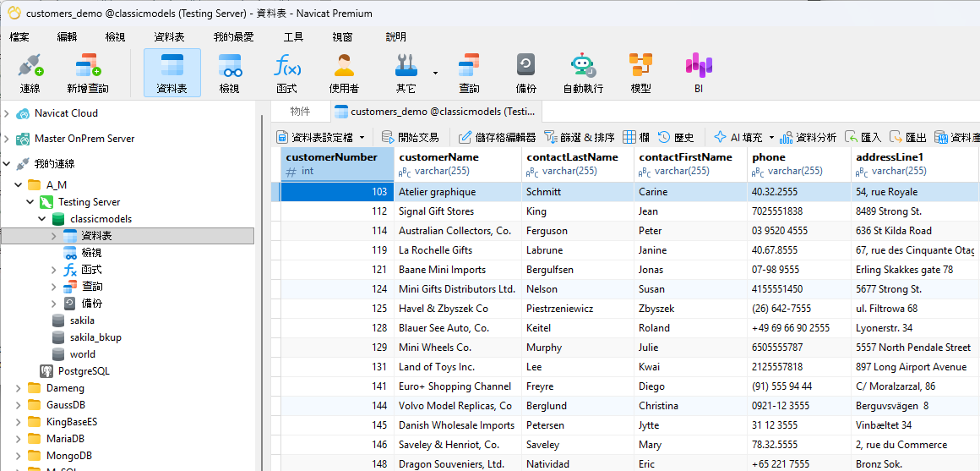Open the 使用者 users toolbar icon
Viewport: 980px width, 471px height.
coord(344,73)
